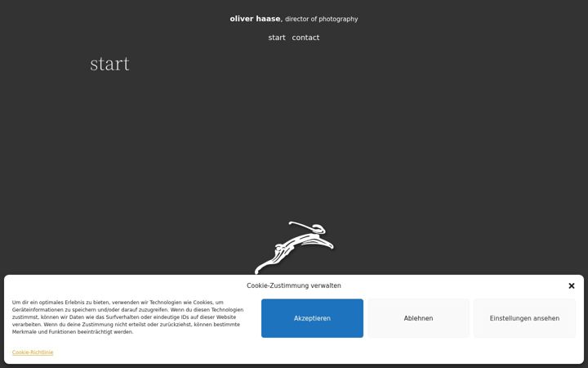Click the Akzeptieren button
The image size is (588, 368).
point(312,318)
